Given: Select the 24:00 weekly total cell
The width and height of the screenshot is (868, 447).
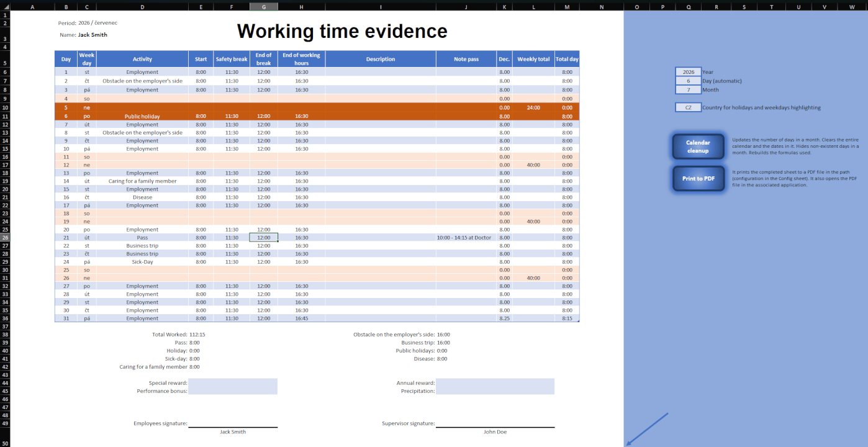Looking at the screenshot, I should click(533, 107).
